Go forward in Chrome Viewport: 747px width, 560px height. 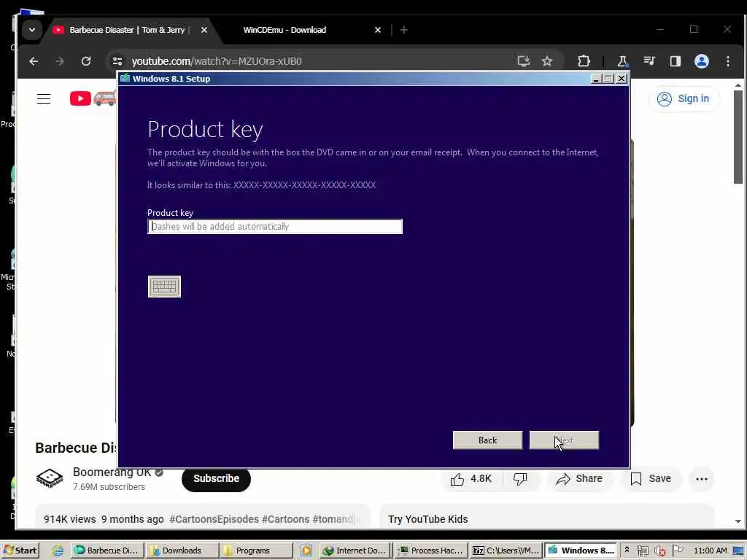(x=60, y=61)
